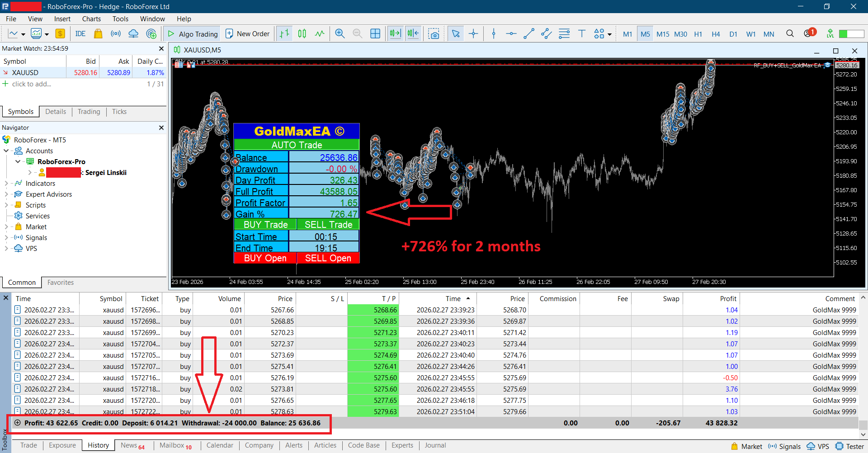Click the green connection level bar

click(x=851, y=34)
